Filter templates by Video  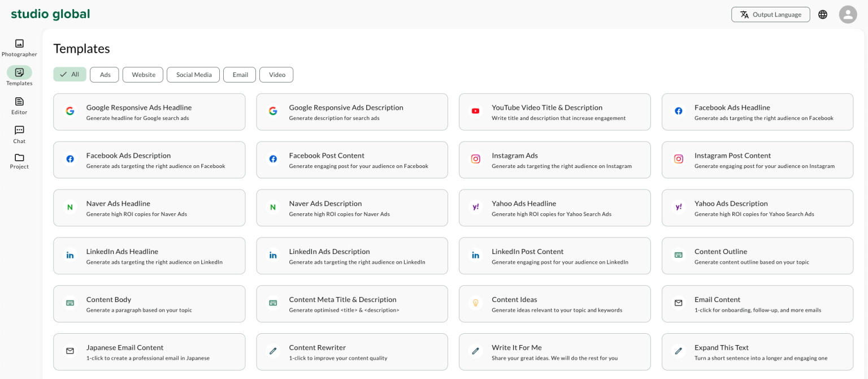point(276,75)
